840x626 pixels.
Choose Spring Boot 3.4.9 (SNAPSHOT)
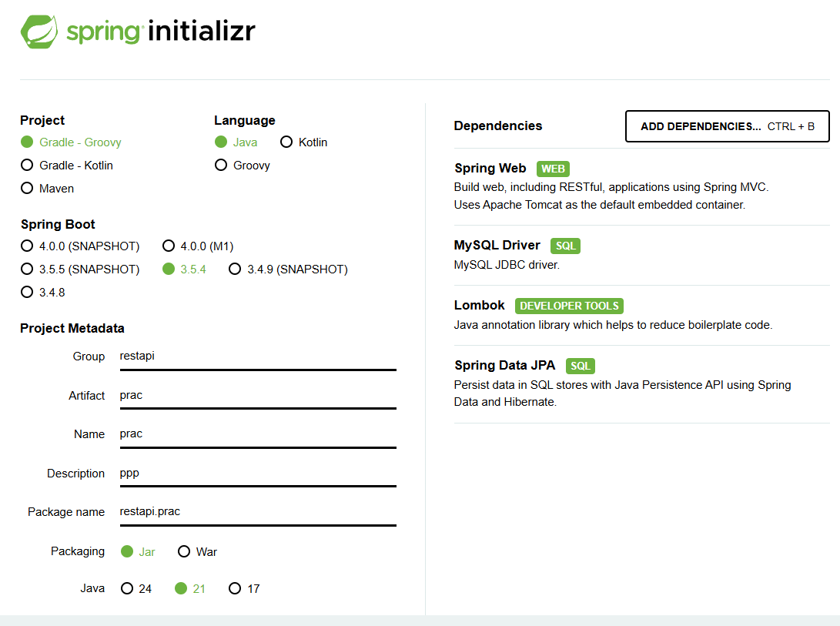288,269
